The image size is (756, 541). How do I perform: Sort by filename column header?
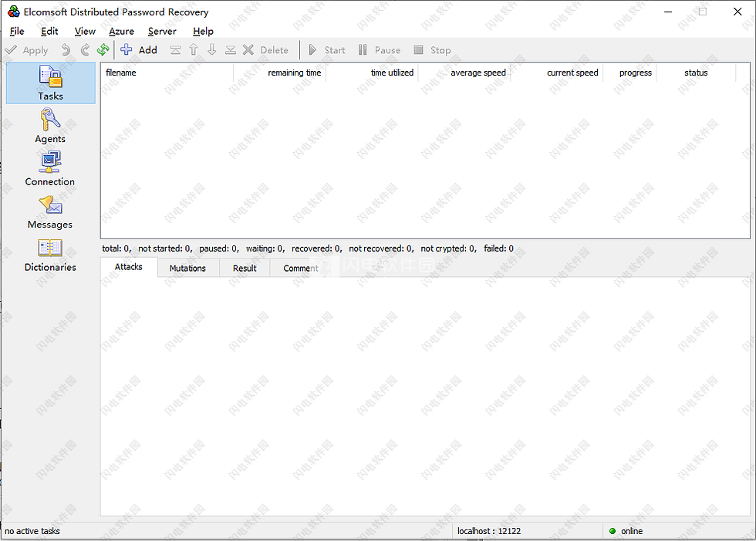coord(167,73)
